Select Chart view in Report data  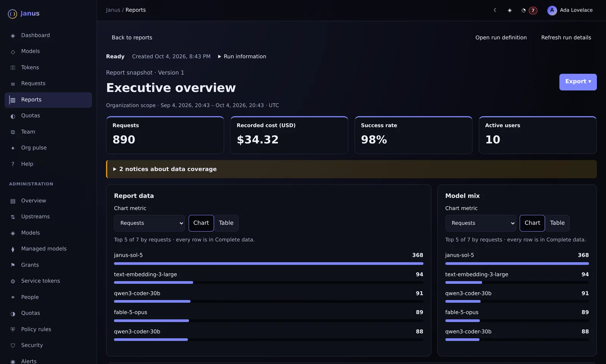tap(201, 223)
